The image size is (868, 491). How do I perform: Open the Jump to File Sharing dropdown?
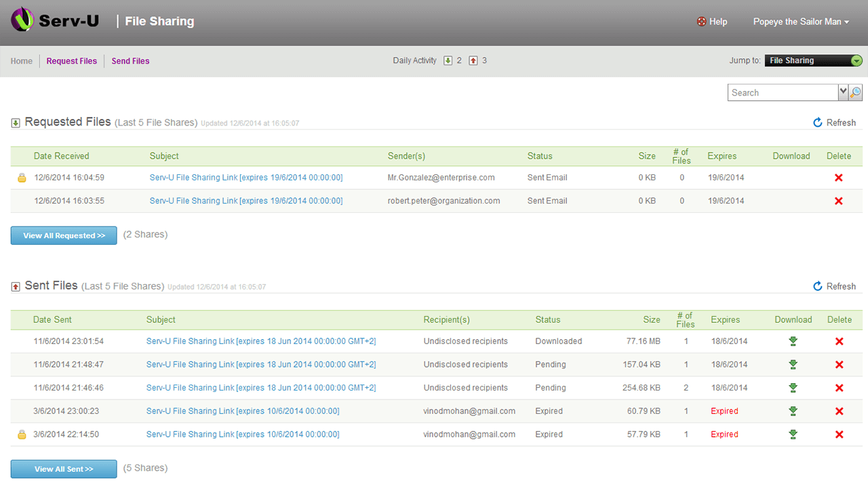(x=814, y=60)
